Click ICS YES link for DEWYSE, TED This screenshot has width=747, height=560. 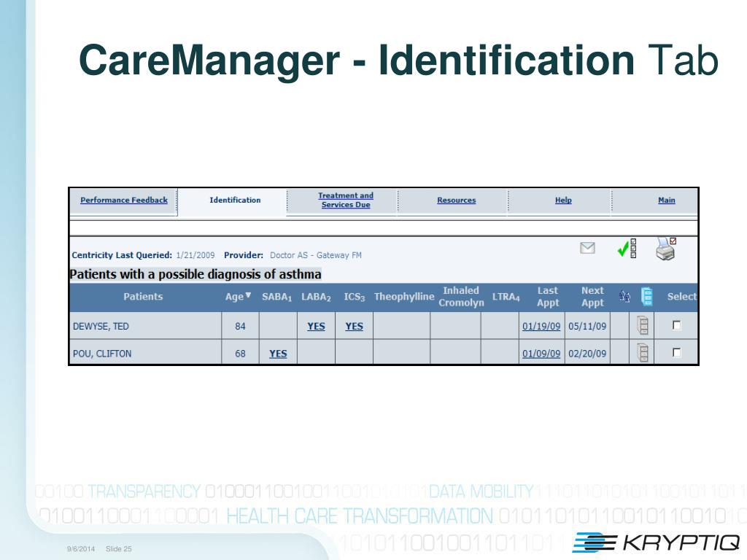click(x=354, y=326)
